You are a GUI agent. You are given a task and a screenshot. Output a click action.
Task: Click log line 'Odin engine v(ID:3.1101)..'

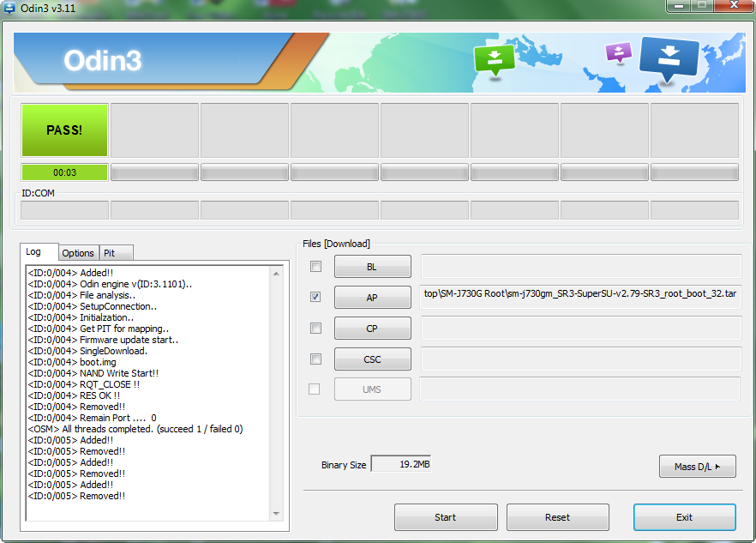point(110,284)
